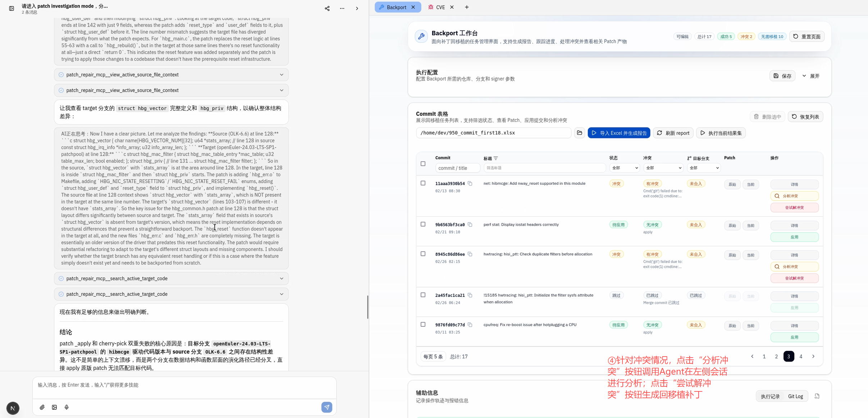Copy commit hash 8945c86d86ee

click(470, 254)
